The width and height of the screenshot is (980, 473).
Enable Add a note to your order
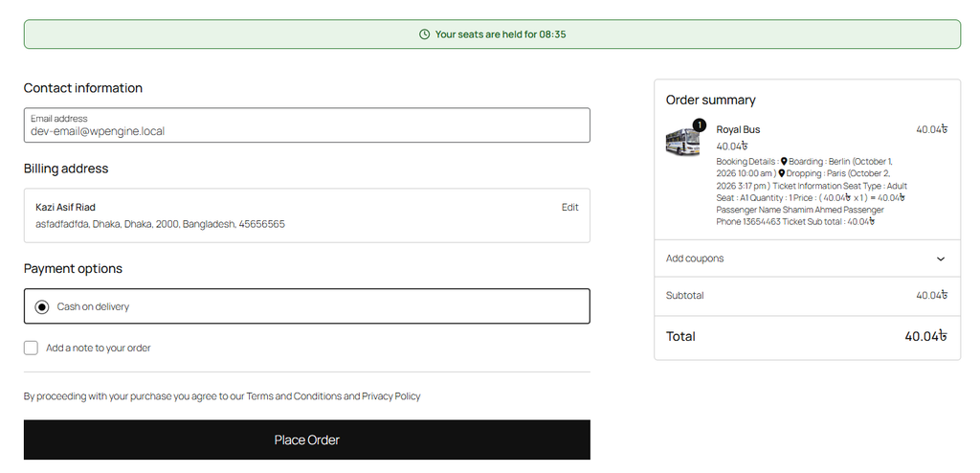click(31, 348)
